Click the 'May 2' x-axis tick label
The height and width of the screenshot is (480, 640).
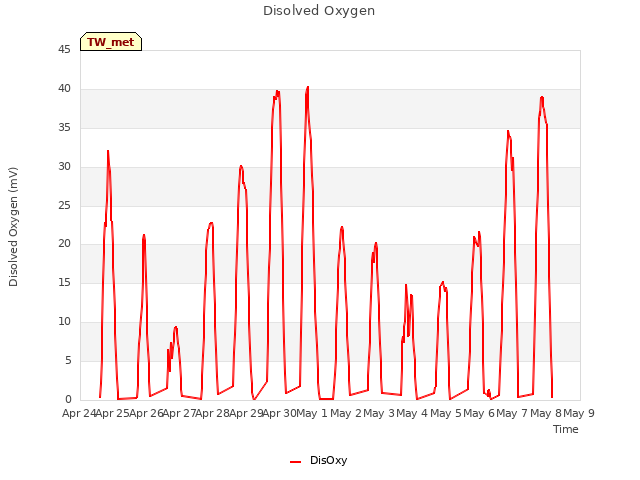point(346,413)
